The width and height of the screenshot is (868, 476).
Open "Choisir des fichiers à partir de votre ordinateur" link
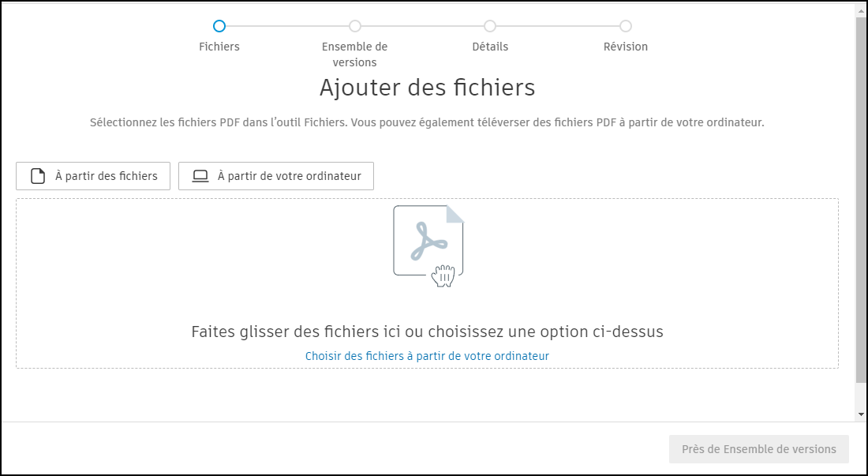[x=427, y=356]
